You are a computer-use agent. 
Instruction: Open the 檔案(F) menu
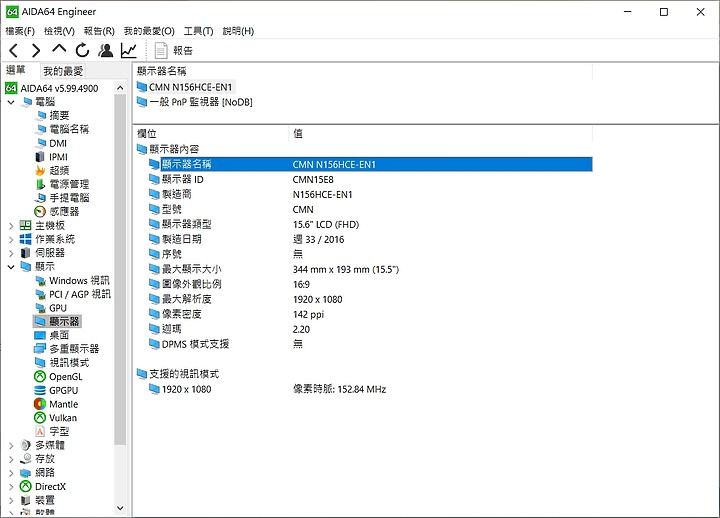20,31
